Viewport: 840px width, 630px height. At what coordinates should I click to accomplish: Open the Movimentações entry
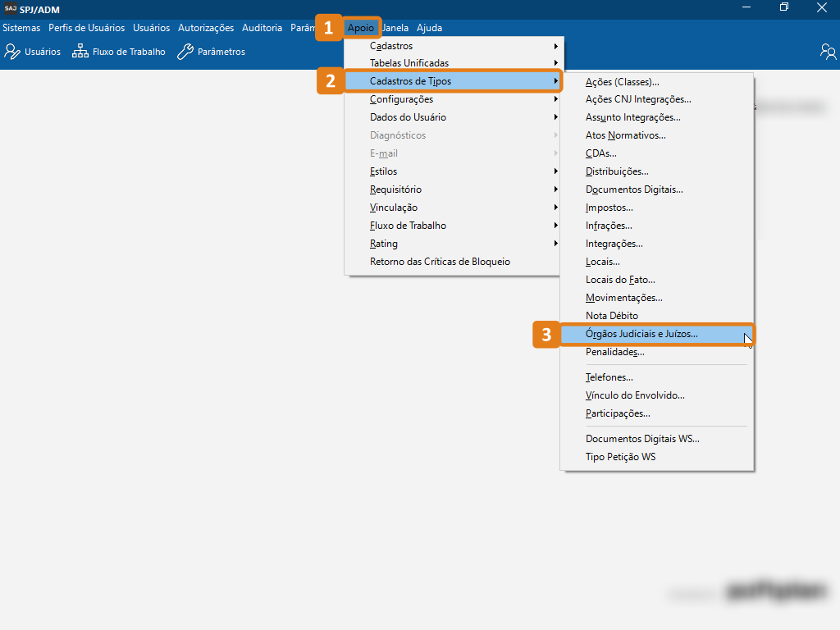click(623, 298)
